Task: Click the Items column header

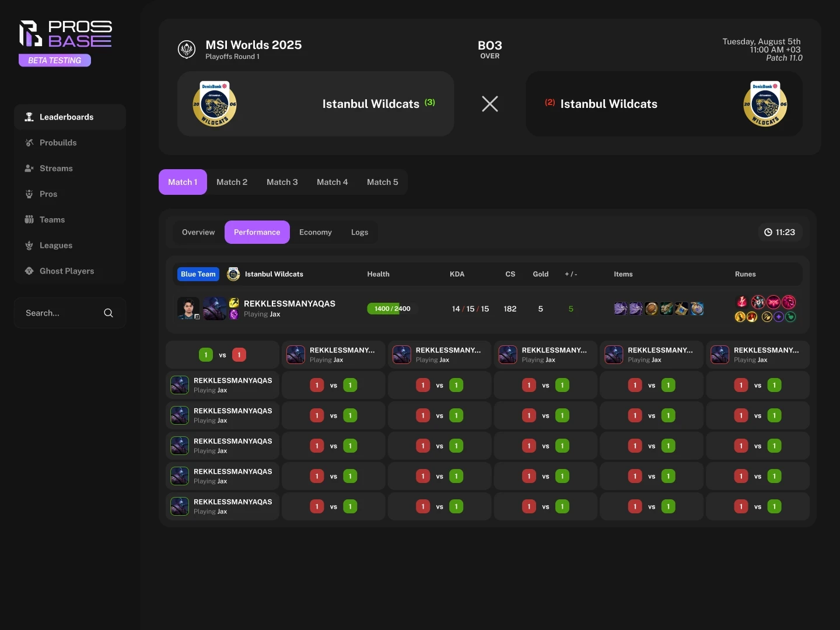Action: (623, 274)
